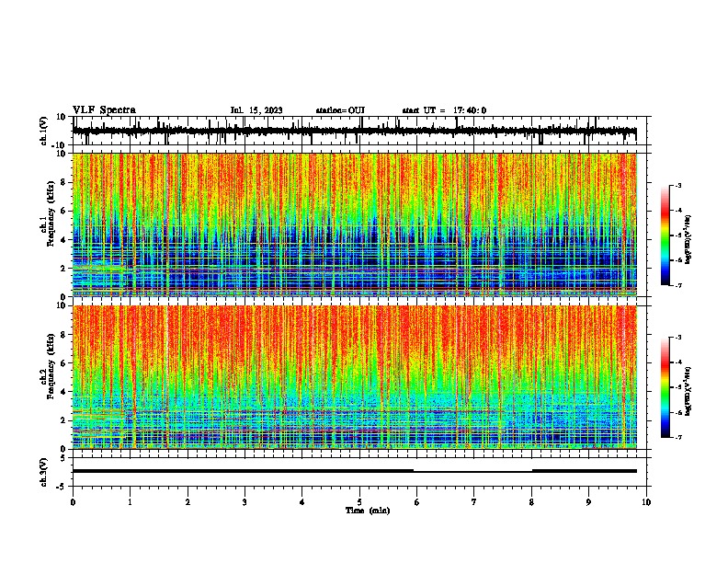This screenshot has width=728, height=563.
Task: Click the "8" tick on the time axis
Action: 531,502
